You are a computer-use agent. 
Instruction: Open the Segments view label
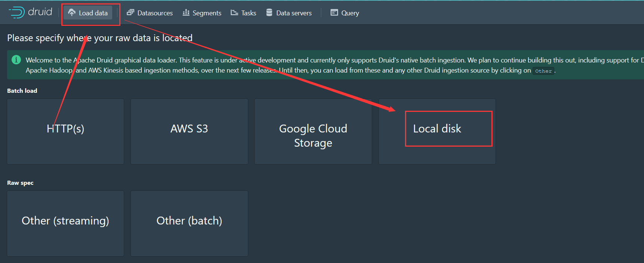pos(207,13)
